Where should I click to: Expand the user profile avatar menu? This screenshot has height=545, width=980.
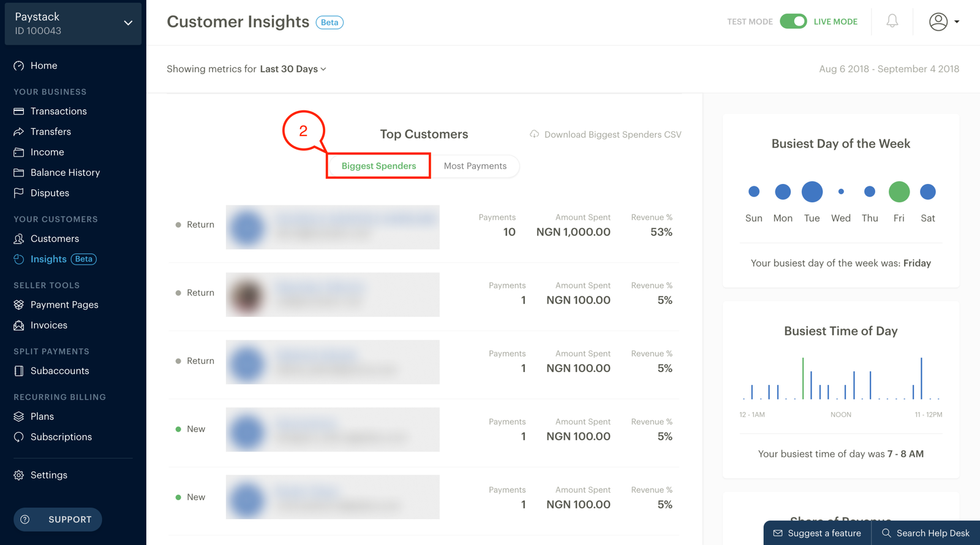click(944, 21)
